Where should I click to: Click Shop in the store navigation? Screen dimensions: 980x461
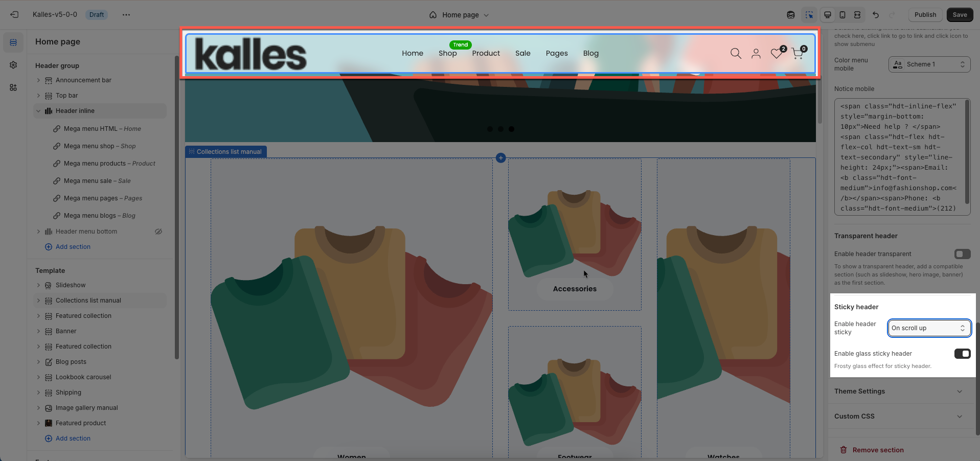click(448, 53)
